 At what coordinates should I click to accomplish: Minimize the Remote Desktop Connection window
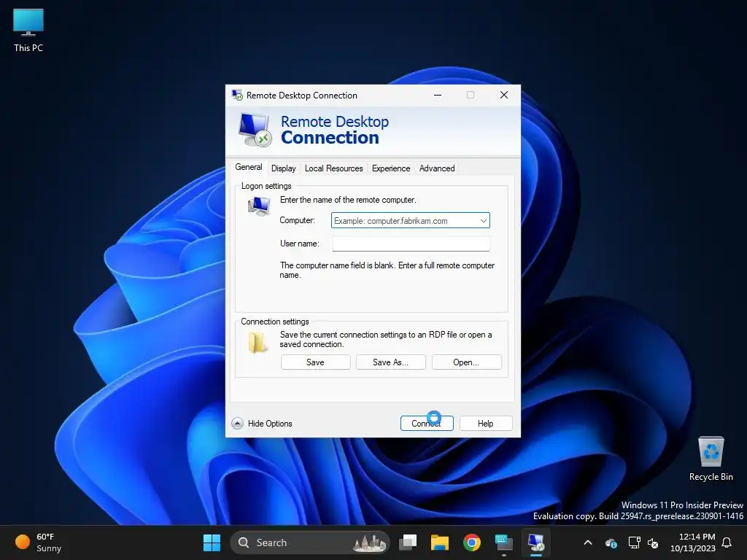pos(438,96)
